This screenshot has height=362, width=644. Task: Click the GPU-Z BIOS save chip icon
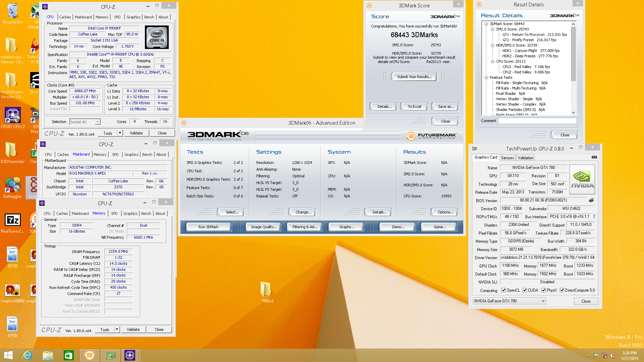coord(591,200)
